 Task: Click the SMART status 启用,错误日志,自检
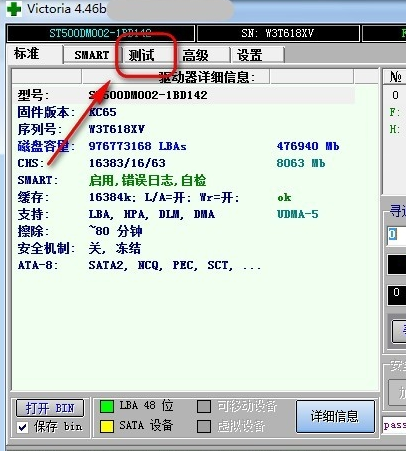[x=147, y=180]
